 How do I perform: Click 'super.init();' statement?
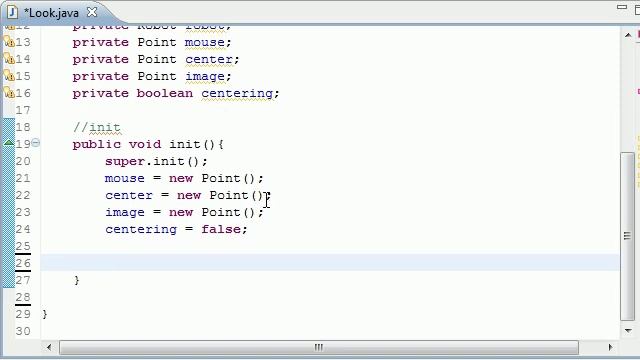(x=156, y=162)
